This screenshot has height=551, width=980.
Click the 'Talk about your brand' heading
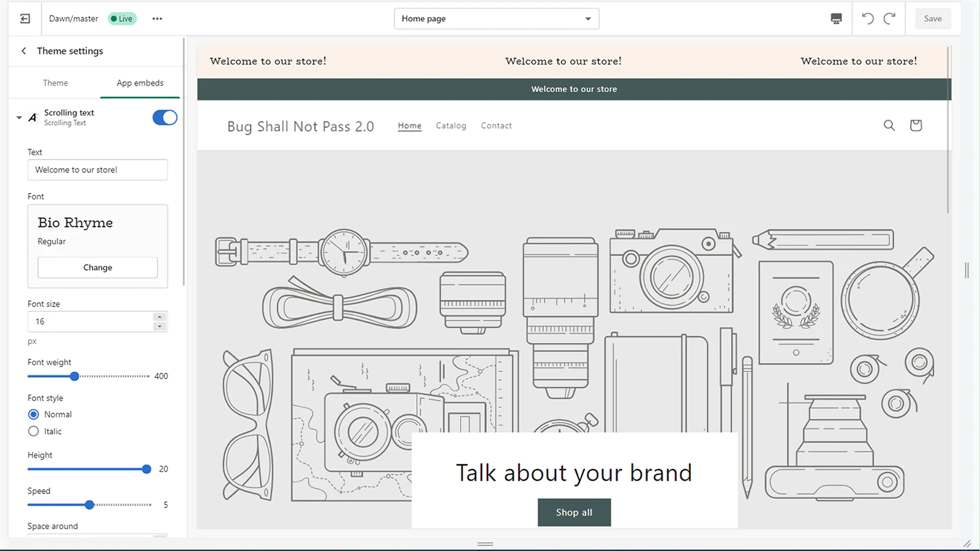pyautogui.click(x=574, y=473)
